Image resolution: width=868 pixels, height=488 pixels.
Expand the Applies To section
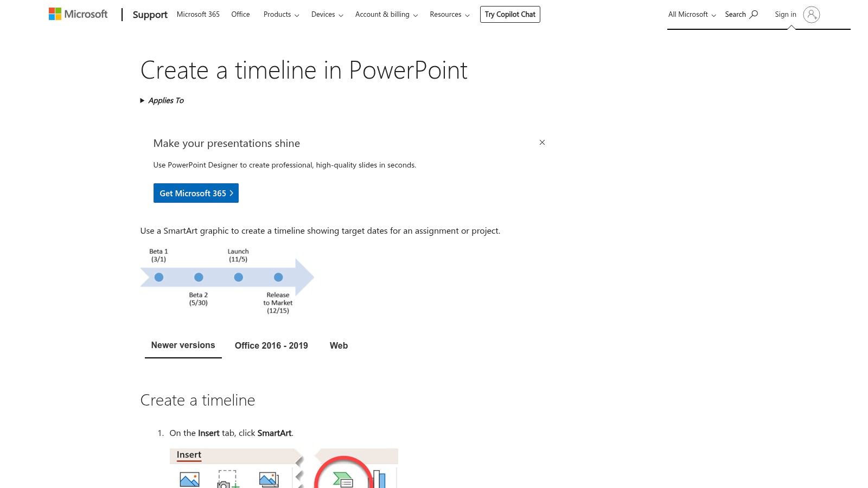click(162, 100)
